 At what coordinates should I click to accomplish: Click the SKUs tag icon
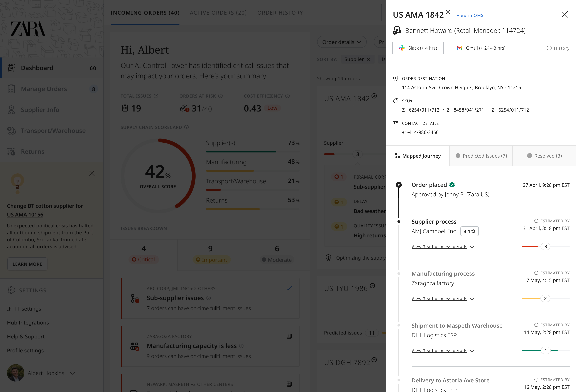tap(396, 101)
